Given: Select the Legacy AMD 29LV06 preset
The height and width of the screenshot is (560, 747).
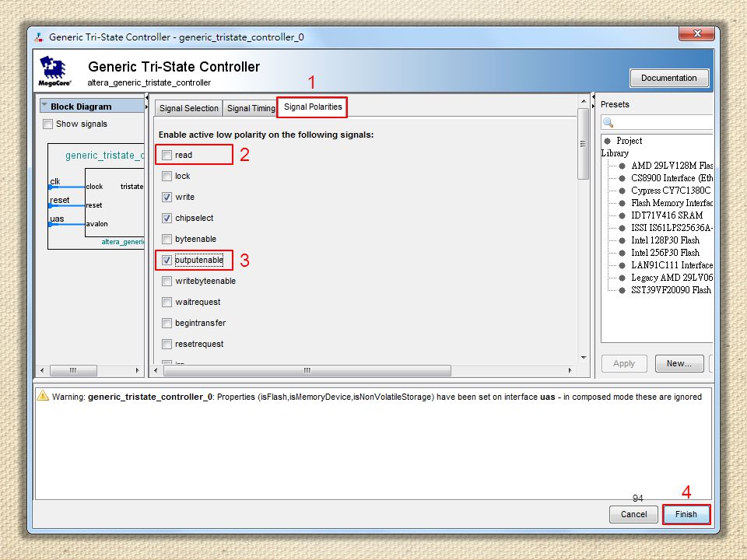Looking at the screenshot, I should [672, 277].
